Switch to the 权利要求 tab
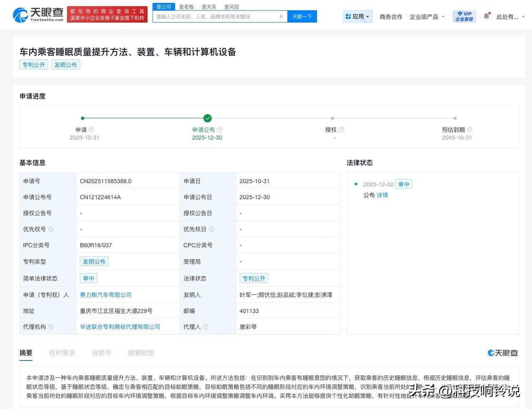532x409 pixels. (62, 353)
